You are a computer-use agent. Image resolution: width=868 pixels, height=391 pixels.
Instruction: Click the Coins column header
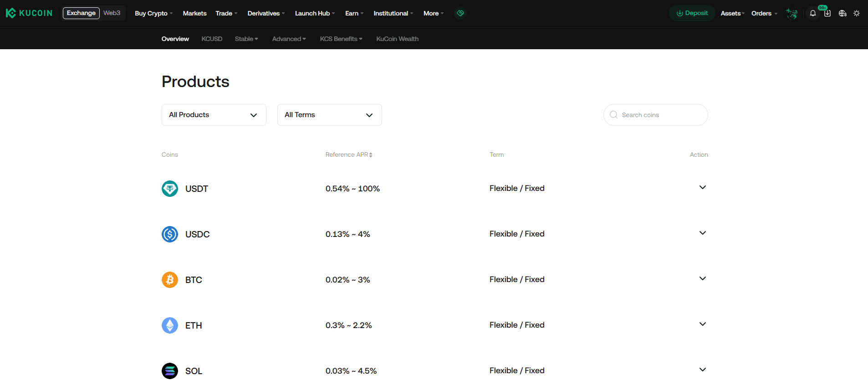click(169, 155)
